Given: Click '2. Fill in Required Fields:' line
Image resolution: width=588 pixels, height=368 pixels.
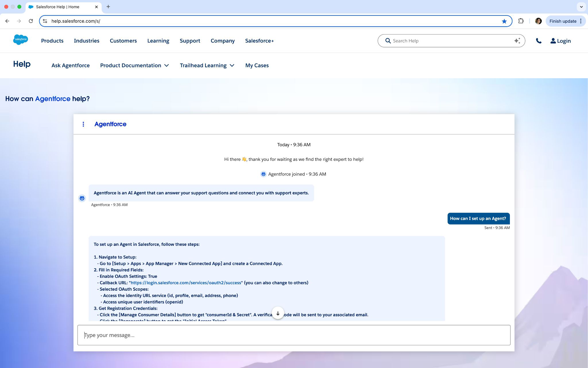Looking at the screenshot, I should coord(119,270).
